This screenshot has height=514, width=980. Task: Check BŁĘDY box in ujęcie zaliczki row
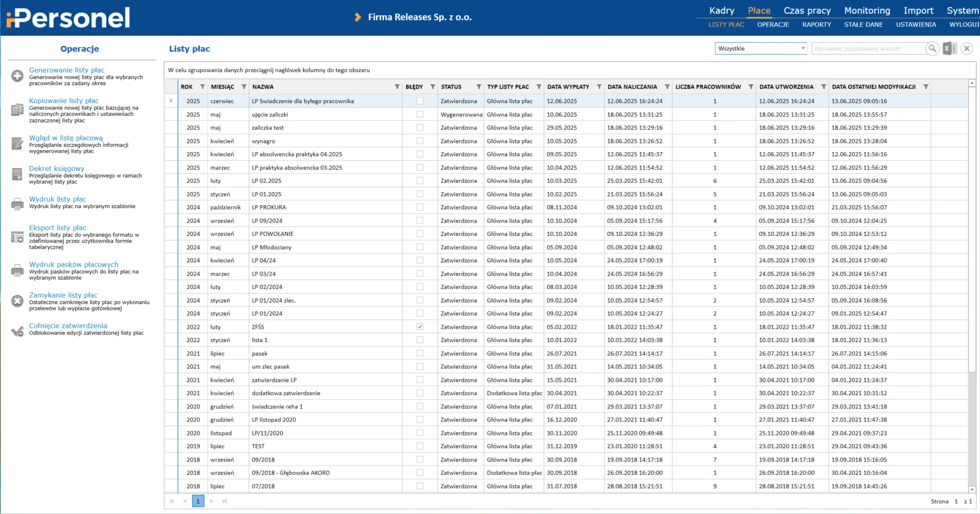coord(420,114)
